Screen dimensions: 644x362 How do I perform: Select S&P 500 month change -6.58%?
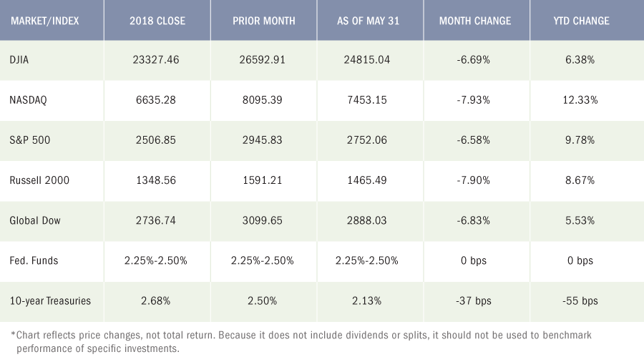(x=473, y=140)
